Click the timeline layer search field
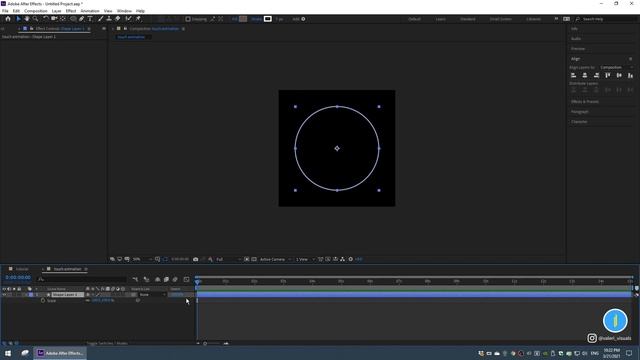The height and width of the screenshot is (360, 640). tap(82, 279)
